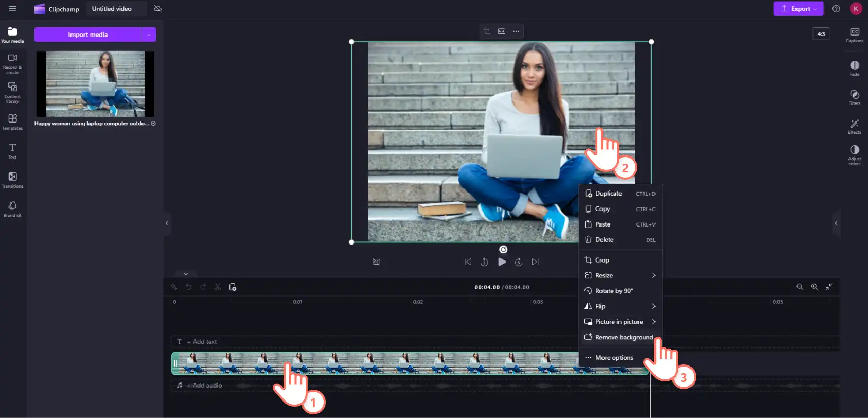868x418 pixels.
Task: Click the undo arrow in timeline toolbar
Action: coord(188,287)
